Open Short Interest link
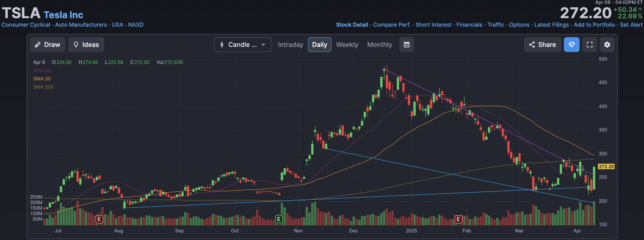644x240 pixels. pos(433,25)
